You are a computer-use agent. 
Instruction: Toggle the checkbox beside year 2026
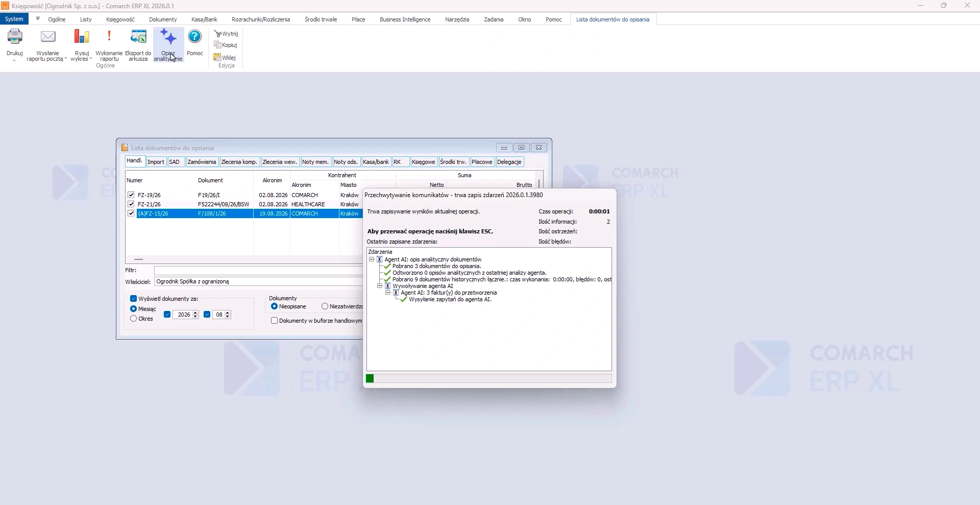(x=167, y=315)
